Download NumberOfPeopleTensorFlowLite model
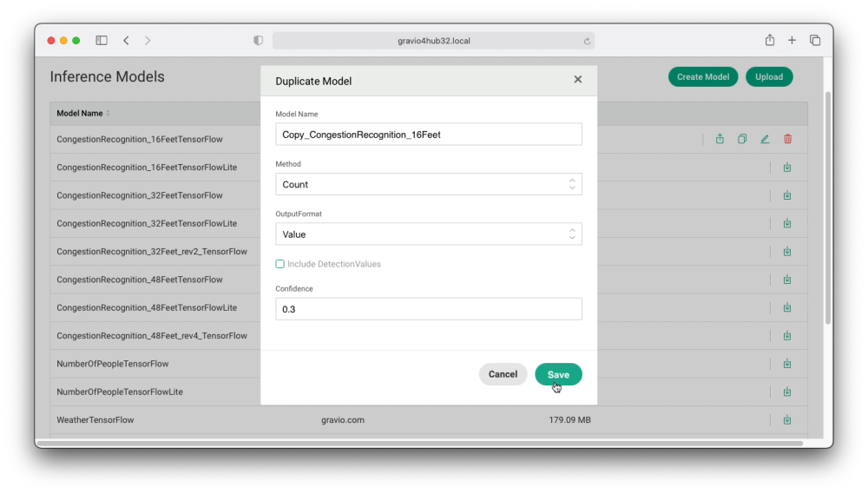The image size is (868, 494). tap(787, 392)
